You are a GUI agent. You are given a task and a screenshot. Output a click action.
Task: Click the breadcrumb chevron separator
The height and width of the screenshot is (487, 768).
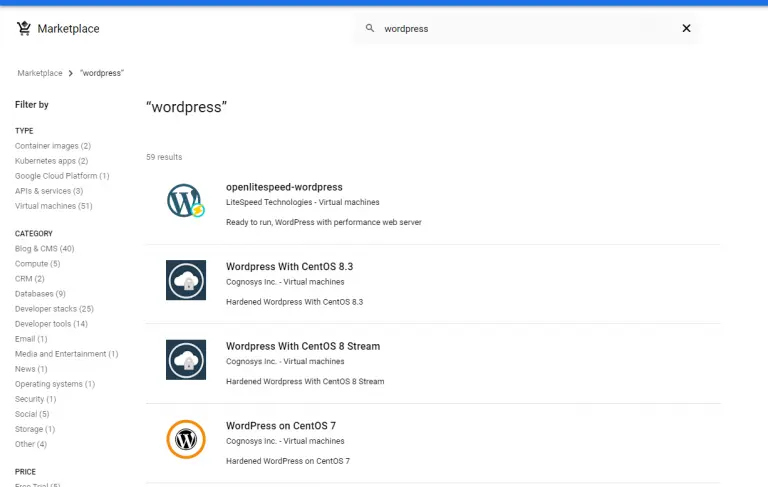tap(71, 73)
